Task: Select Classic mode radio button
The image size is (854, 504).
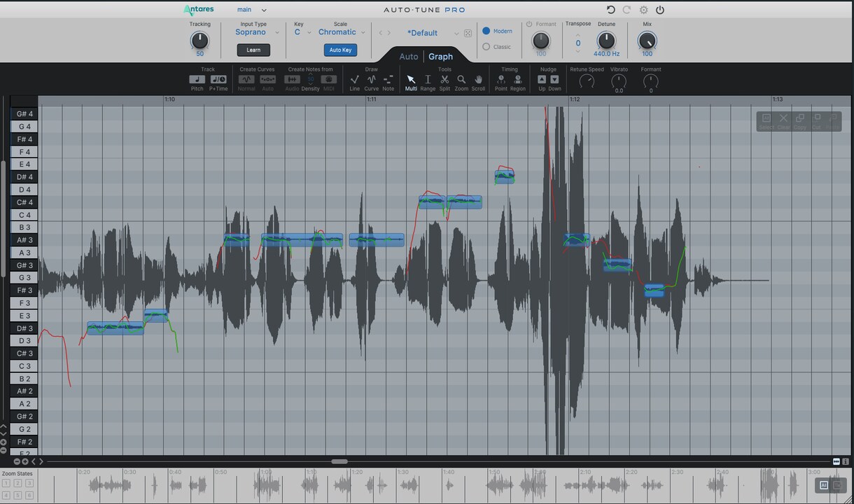Action: [486, 47]
